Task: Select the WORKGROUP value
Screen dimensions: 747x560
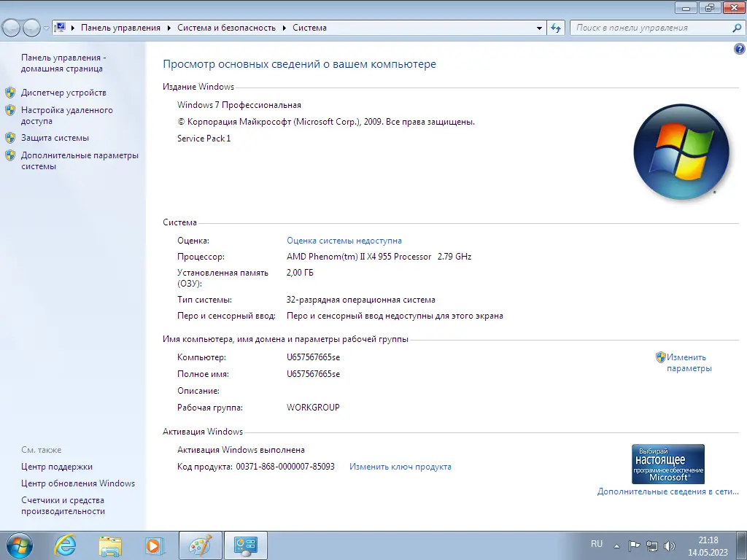Action: [x=313, y=407]
